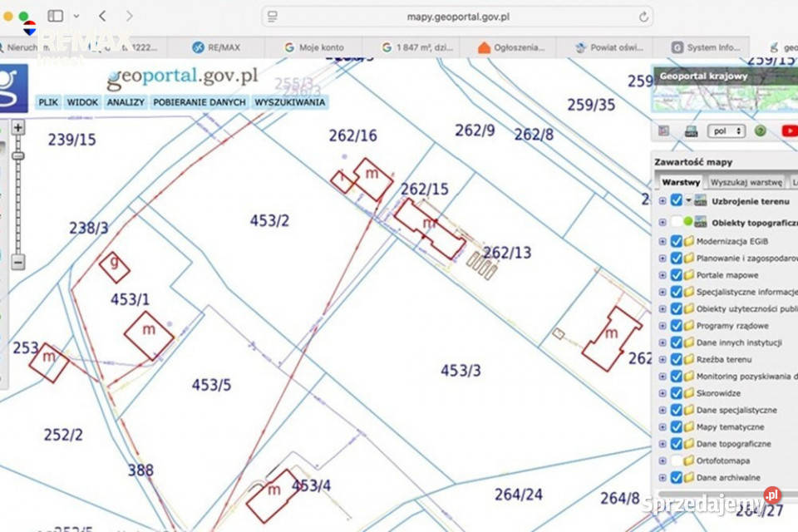Open help with the green question icon
The height and width of the screenshot is (532, 798).
pyautogui.click(x=761, y=131)
